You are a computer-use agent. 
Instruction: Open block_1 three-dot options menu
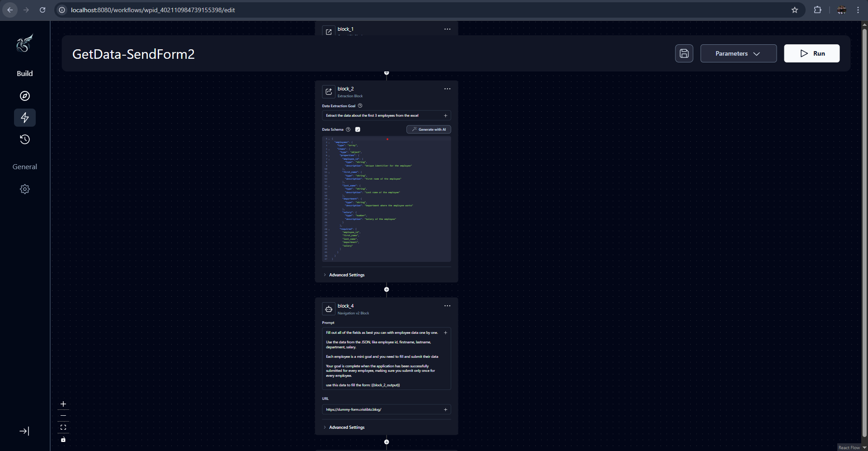pyautogui.click(x=447, y=29)
